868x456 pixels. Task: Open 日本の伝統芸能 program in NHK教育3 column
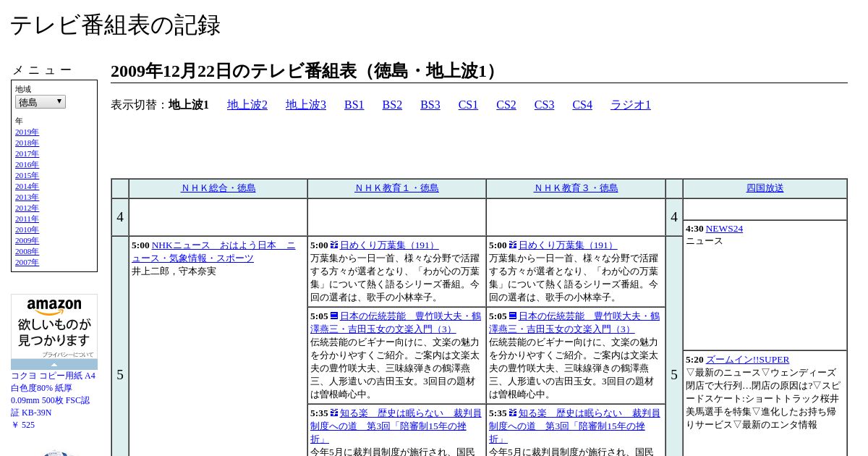[x=574, y=322]
